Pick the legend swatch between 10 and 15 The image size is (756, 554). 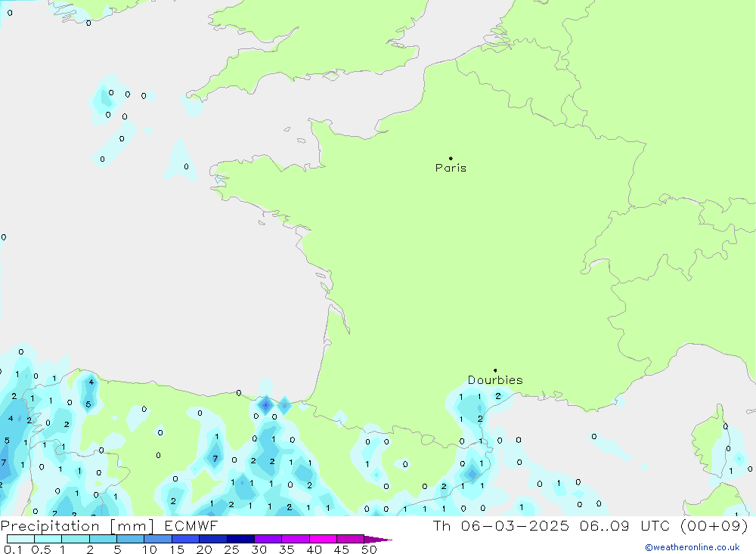[x=158, y=539]
